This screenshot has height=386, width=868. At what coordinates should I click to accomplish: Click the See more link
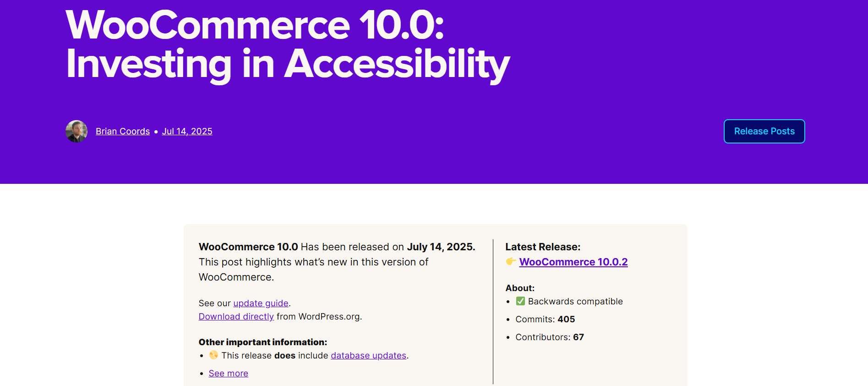tap(228, 374)
